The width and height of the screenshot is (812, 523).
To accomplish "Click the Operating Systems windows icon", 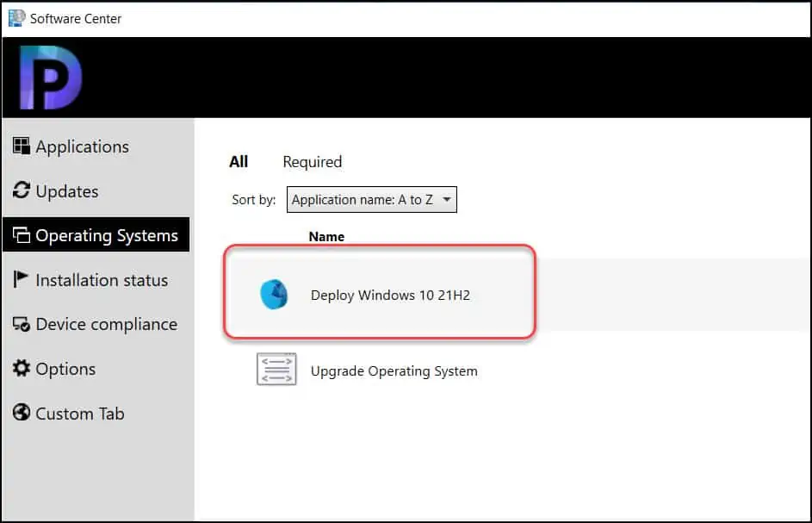I will (22, 235).
